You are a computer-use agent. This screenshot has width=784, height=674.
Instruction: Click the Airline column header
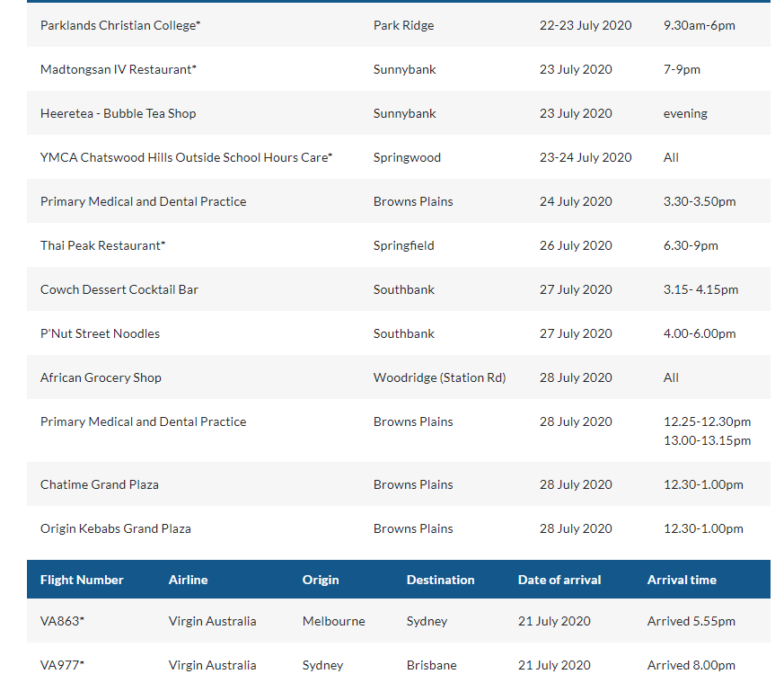coord(188,580)
